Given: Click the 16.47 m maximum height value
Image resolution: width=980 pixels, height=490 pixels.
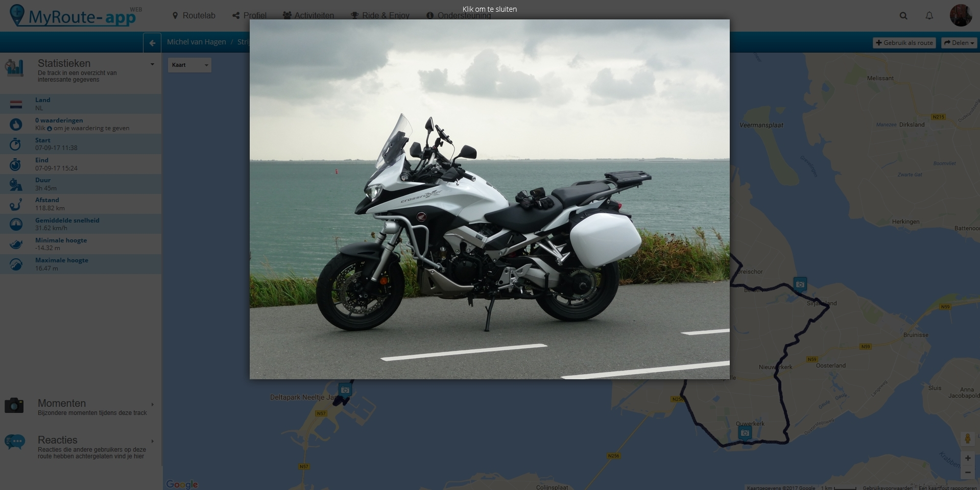Looking at the screenshot, I should [46, 268].
